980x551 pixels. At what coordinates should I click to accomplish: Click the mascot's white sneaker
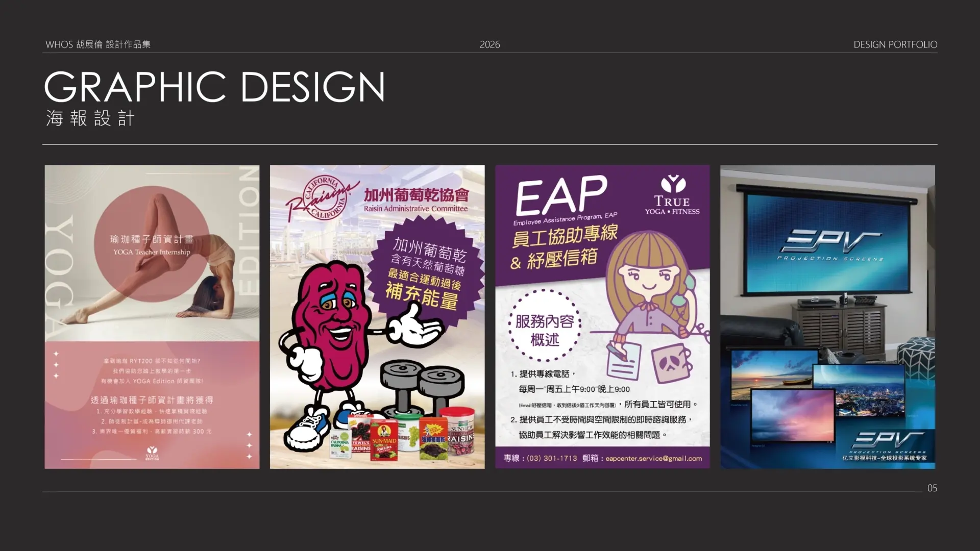[305, 429]
